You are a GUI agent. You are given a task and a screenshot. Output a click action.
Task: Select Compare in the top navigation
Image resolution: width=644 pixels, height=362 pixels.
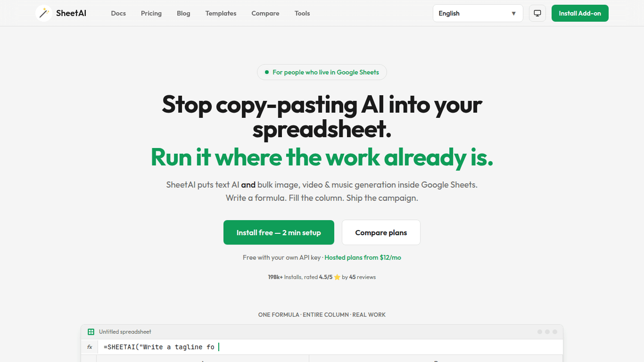point(265,13)
